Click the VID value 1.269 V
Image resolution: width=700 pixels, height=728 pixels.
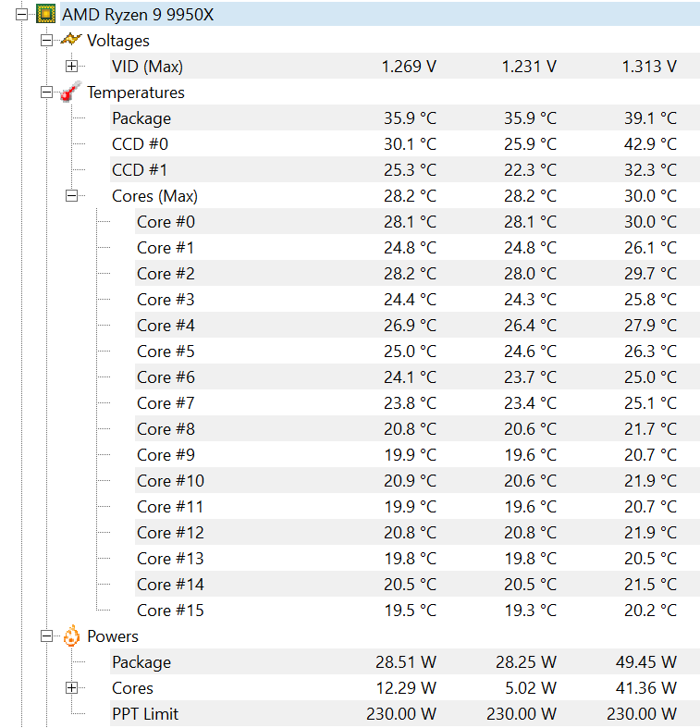click(x=409, y=67)
